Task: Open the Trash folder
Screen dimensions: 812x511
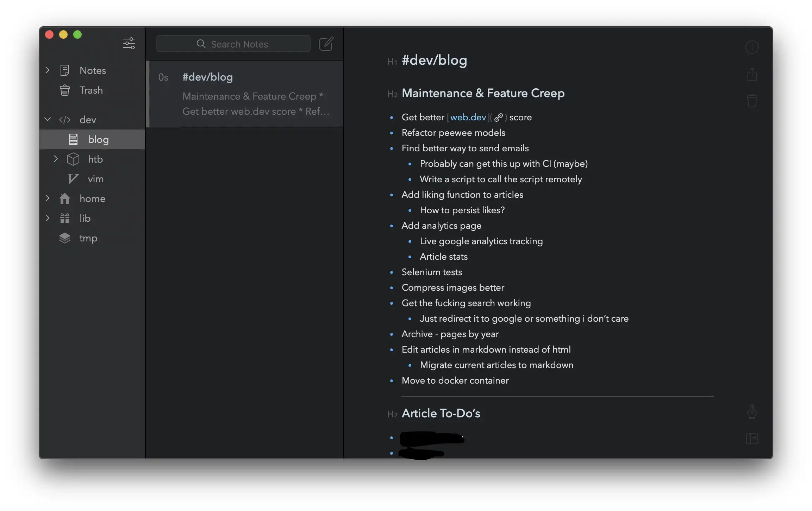Action: click(x=91, y=90)
